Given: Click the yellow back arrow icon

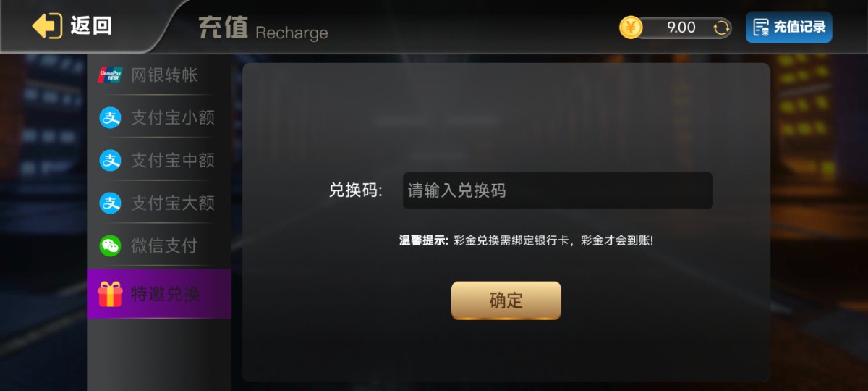Looking at the screenshot, I should point(47,26).
